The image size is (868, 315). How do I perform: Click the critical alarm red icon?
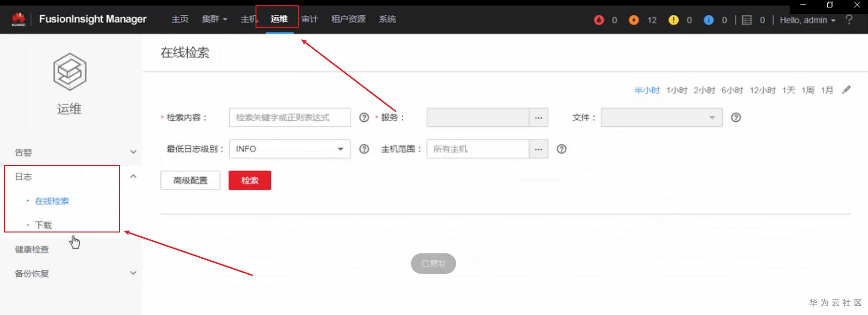pos(599,20)
